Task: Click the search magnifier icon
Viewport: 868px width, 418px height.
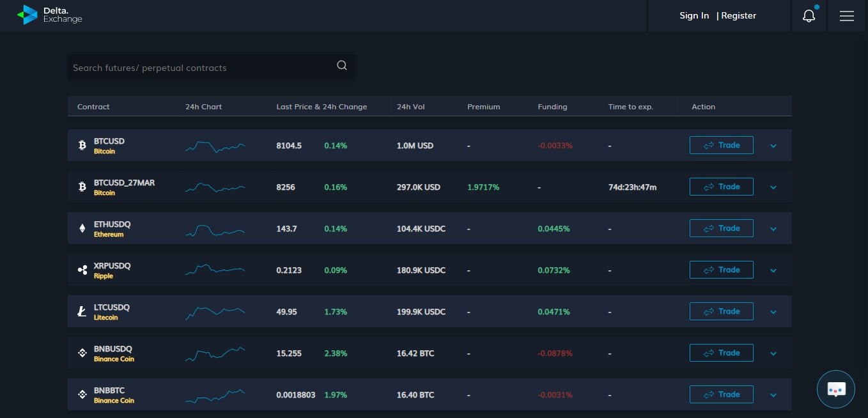Action: point(342,65)
